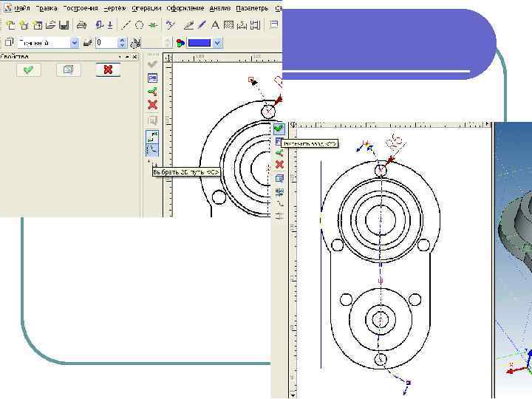Viewport: 532px width, 399px height.
Task: Click the level value spinner arrows
Action: click(122, 43)
